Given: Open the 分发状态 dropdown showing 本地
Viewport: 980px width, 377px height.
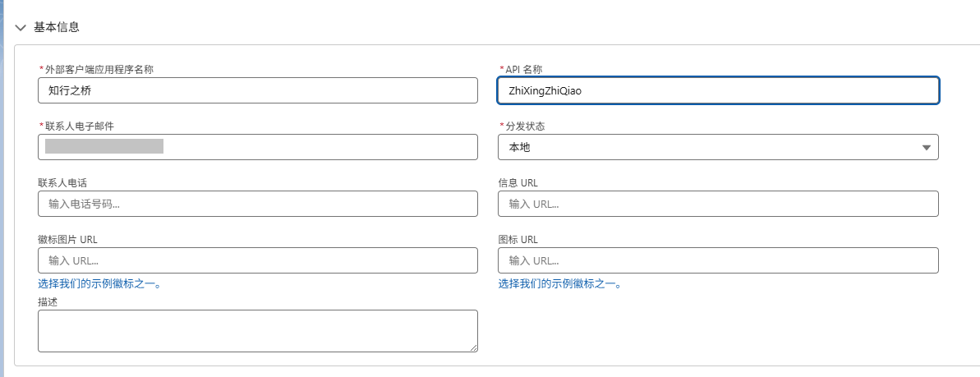Looking at the screenshot, I should [706, 147].
